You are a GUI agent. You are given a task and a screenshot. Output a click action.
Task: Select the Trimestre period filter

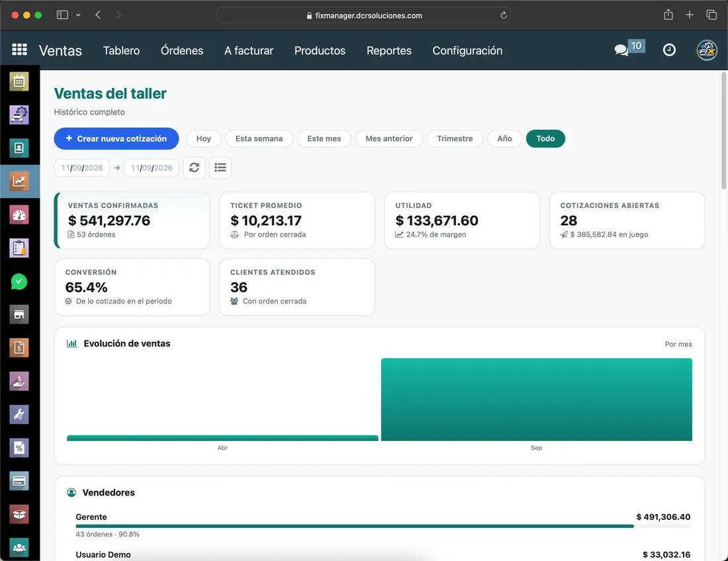coord(455,138)
